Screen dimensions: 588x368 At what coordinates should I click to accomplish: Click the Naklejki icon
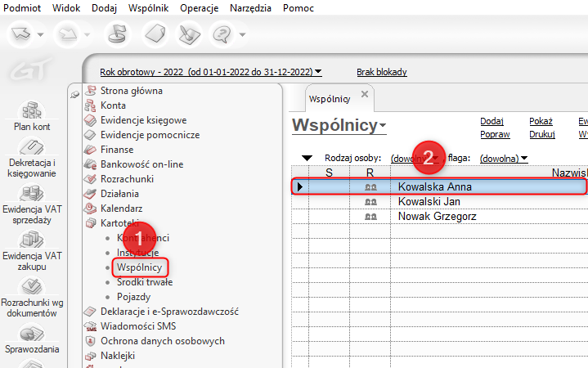pos(90,356)
